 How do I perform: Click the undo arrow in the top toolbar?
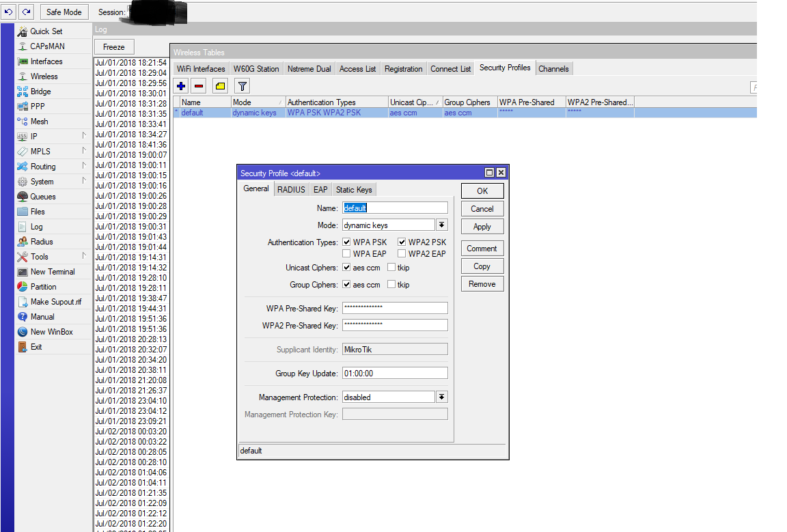click(x=8, y=11)
